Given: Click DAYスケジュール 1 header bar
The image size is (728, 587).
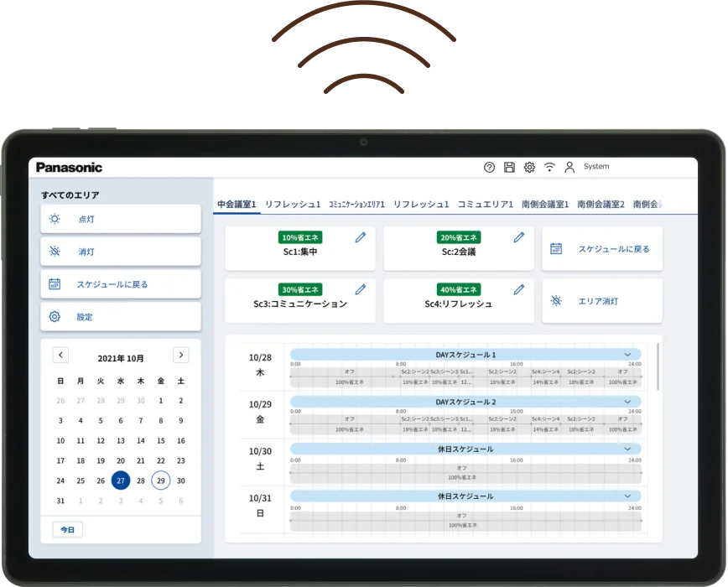Looking at the screenshot, I should click(465, 355).
